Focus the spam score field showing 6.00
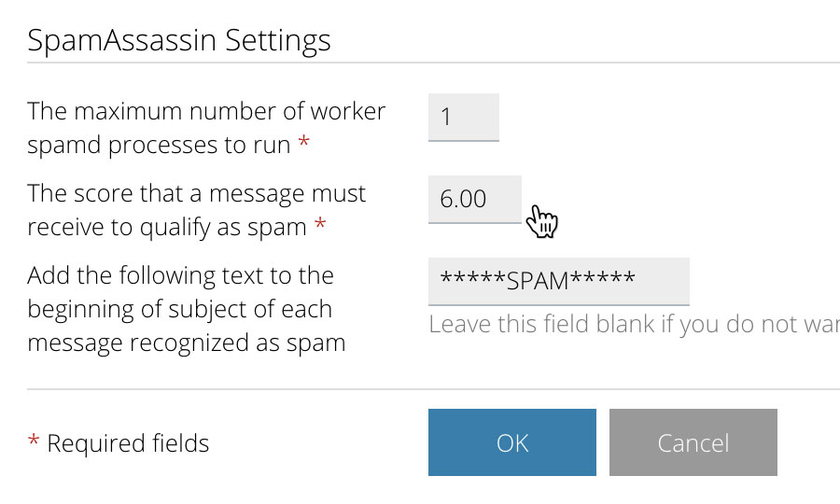Viewport: 840px width, 504px height. click(x=475, y=199)
